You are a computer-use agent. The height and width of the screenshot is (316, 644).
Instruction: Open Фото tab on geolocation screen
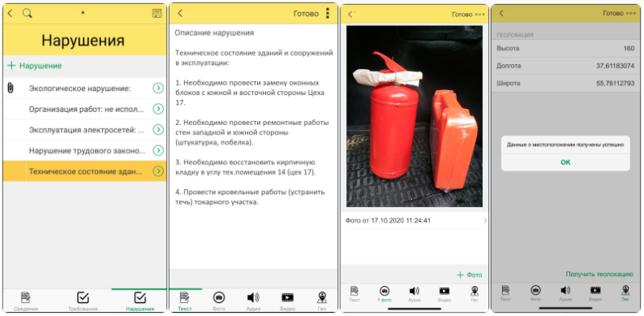tap(535, 293)
